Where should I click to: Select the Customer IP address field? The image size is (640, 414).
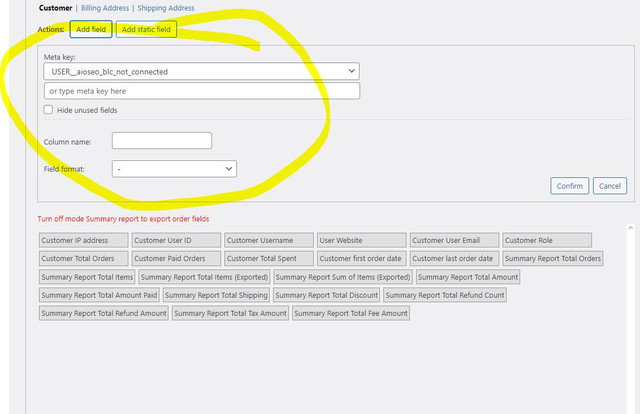click(84, 240)
